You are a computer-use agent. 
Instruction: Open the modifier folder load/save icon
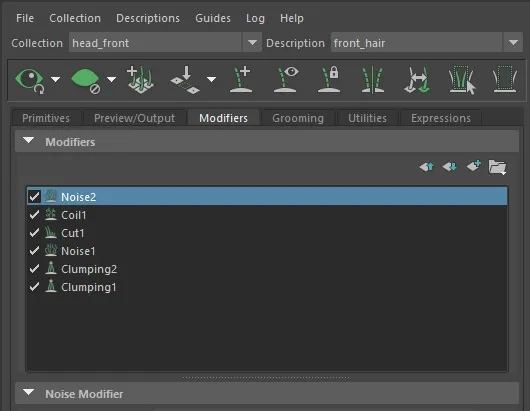(x=498, y=167)
